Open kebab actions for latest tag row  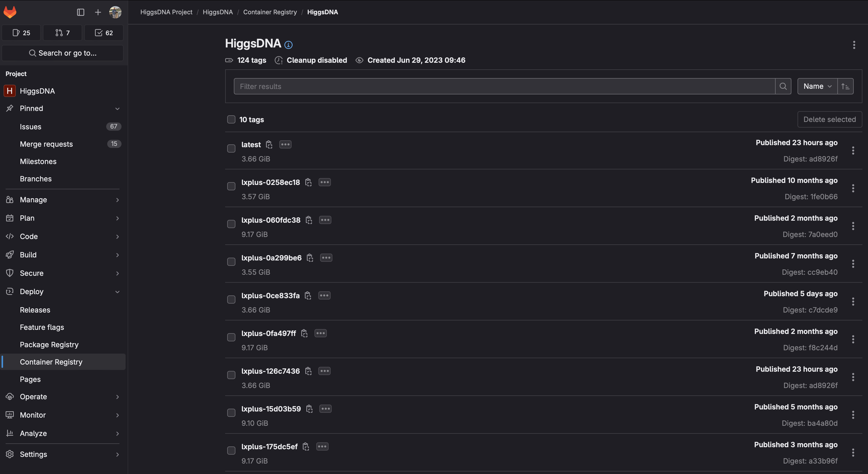(x=853, y=151)
